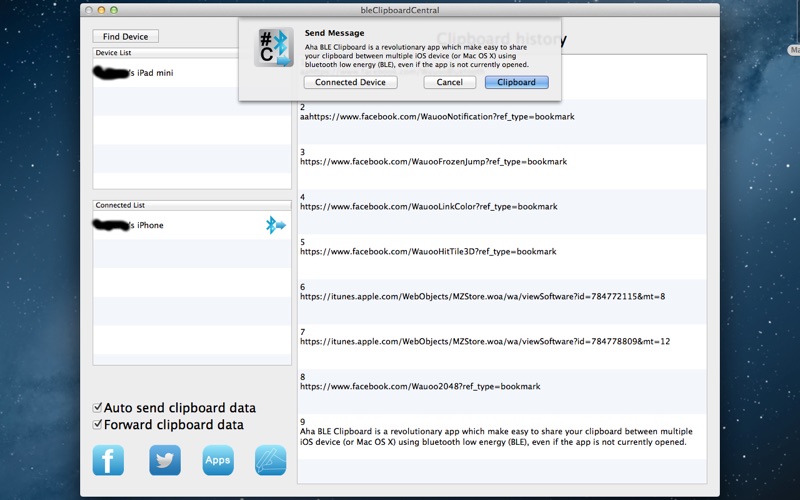The width and height of the screenshot is (800, 500).
Task: Click the pen and paper compose icon
Action: point(270,460)
